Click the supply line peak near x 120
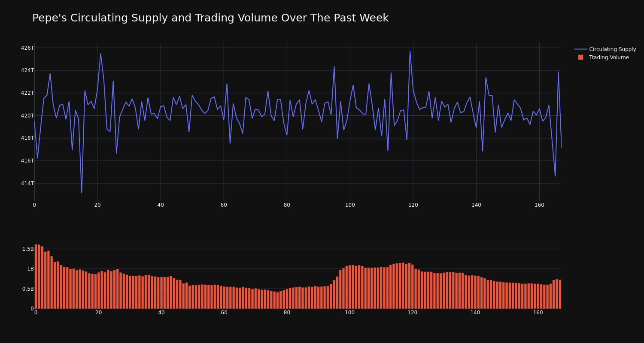This screenshot has width=644, height=343. click(410, 51)
